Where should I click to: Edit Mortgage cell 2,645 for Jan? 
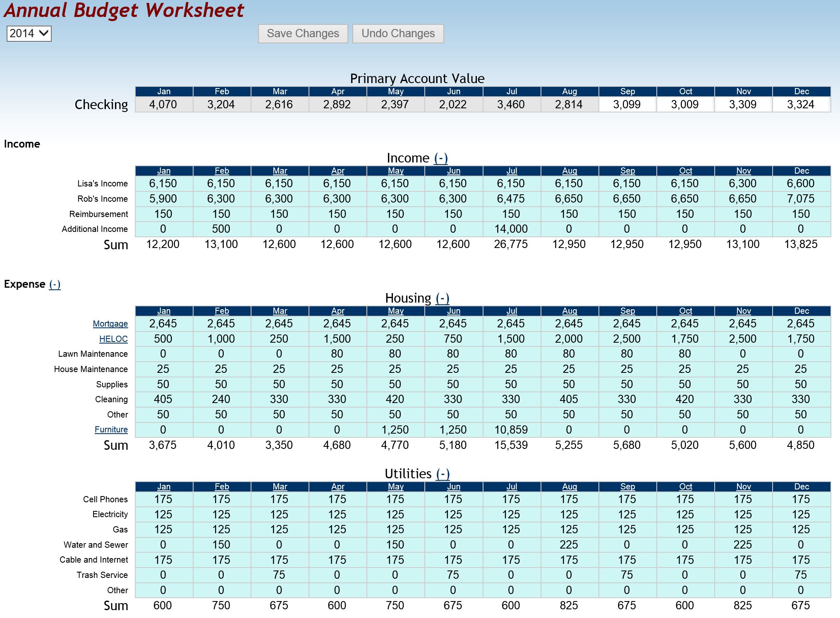tap(164, 324)
